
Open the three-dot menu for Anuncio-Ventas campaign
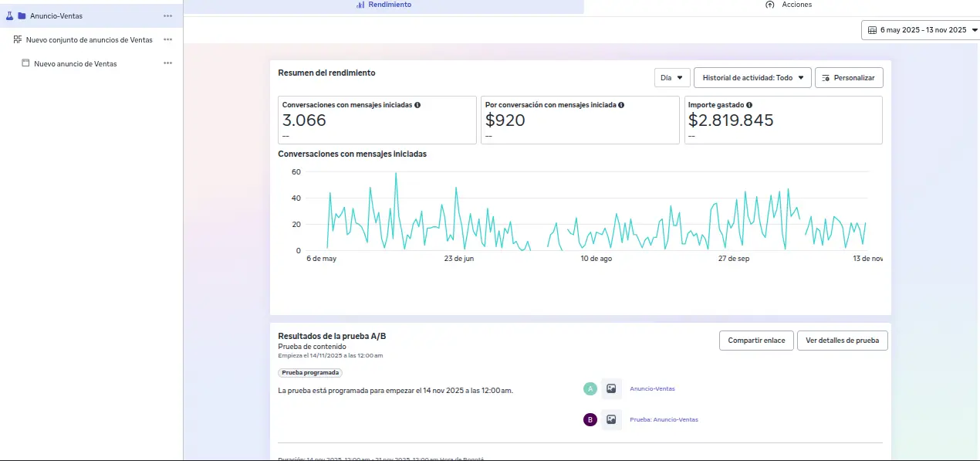[x=167, y=15]
